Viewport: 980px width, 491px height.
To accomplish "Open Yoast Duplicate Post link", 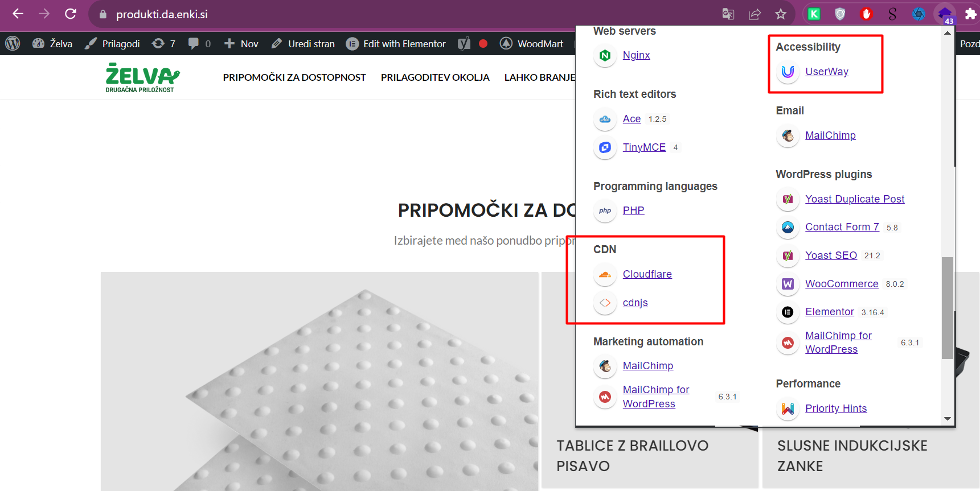I will click(x=855, y=199).
